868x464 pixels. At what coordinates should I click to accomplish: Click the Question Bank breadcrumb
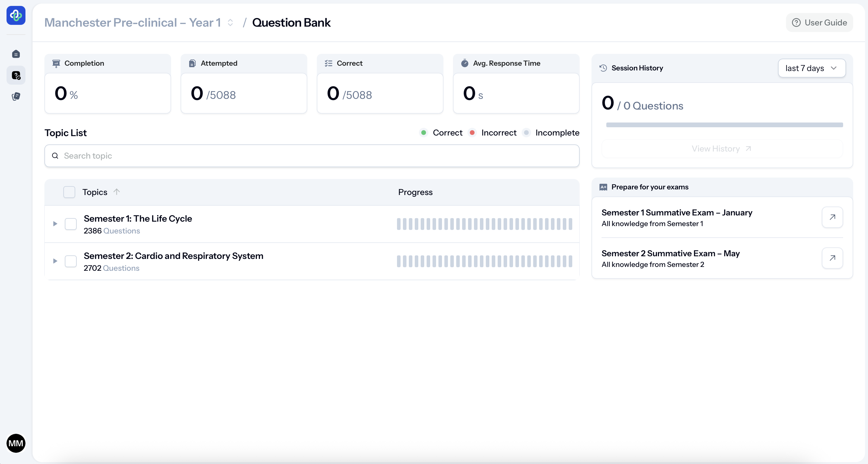pos(291,22)
